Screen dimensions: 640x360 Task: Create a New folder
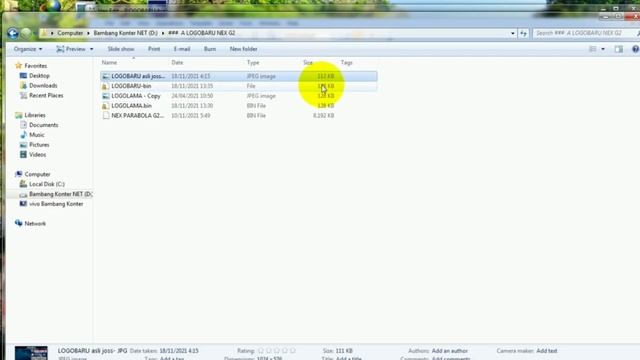[243, 49]
